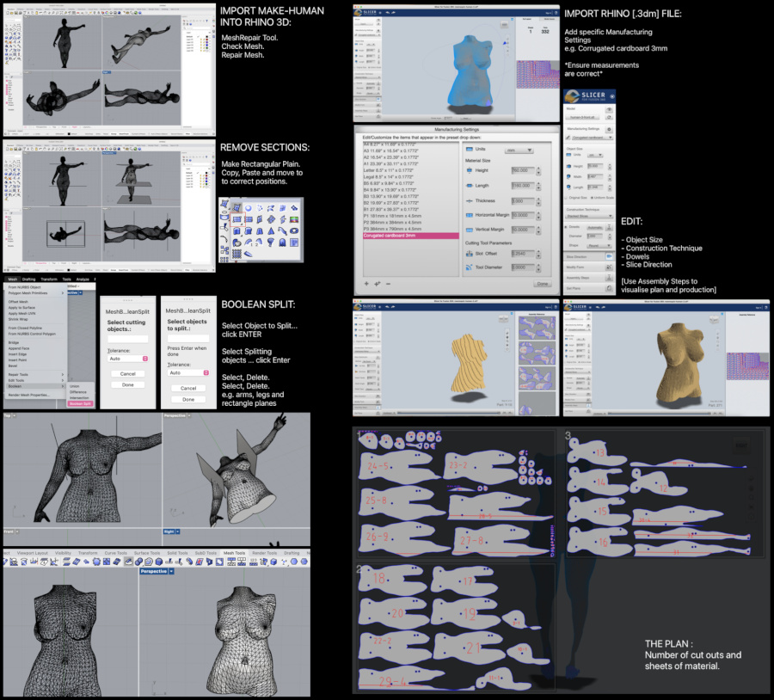The image size is (774, 700).
Task: Select the Original Size radio option
Action: tap(566, 199)
